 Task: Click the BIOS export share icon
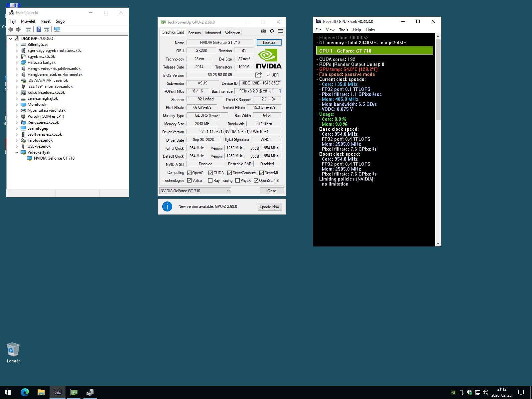[x=258, y=75]
